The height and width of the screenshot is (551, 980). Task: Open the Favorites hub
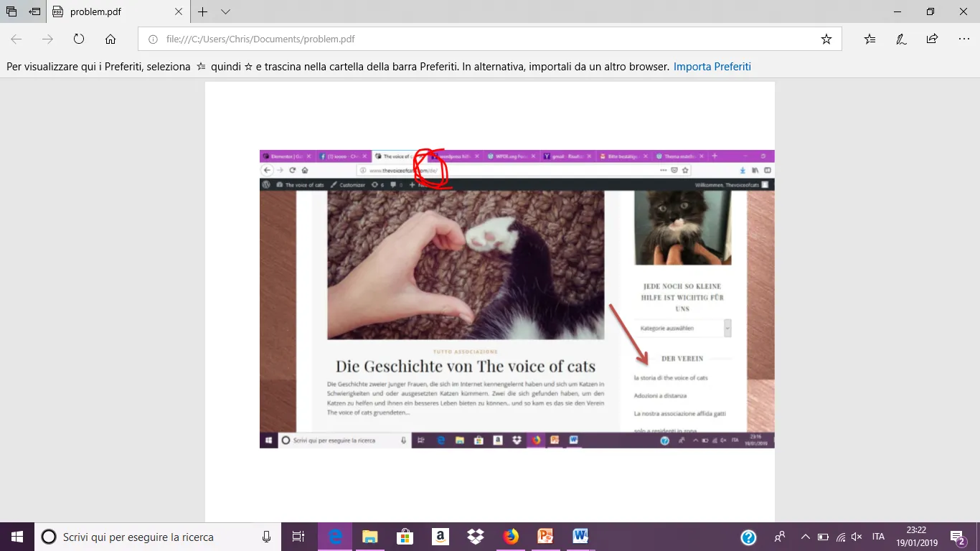coord(870,39)
